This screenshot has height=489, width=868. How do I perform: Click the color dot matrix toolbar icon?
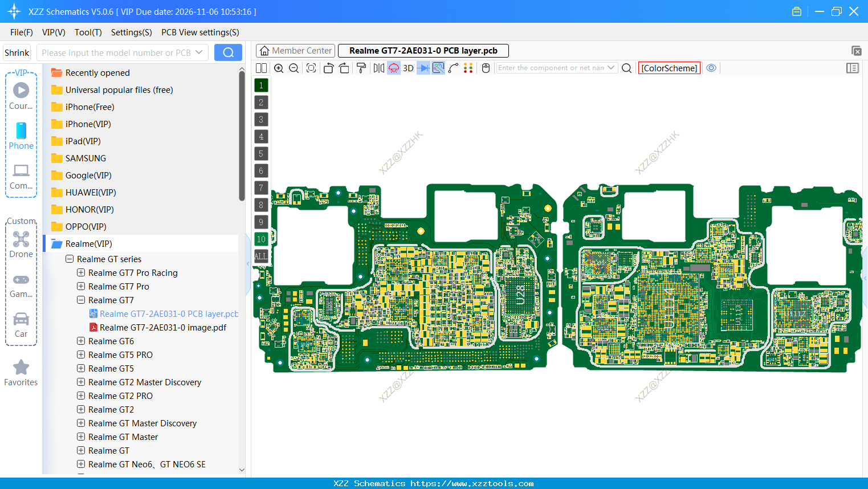tap(468, 68)
